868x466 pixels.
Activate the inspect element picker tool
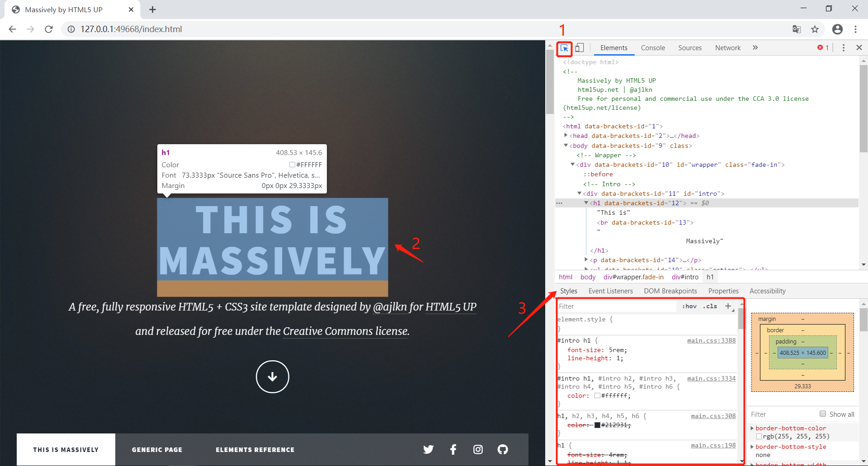point(564,48)
